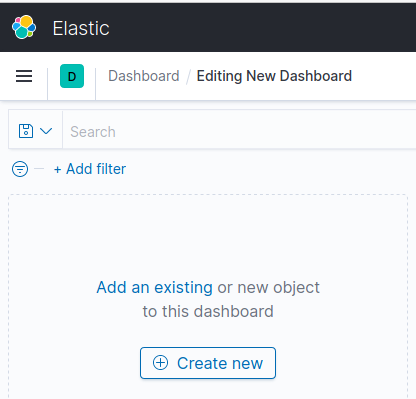Click the 'to this dashboard' prompt text
Image resolution: width=416 pixels, height=399 pixels.
[x=208, y=311]
